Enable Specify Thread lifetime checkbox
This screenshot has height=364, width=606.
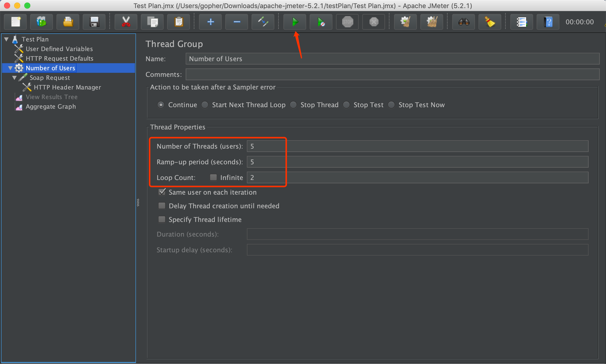[162, 219]
